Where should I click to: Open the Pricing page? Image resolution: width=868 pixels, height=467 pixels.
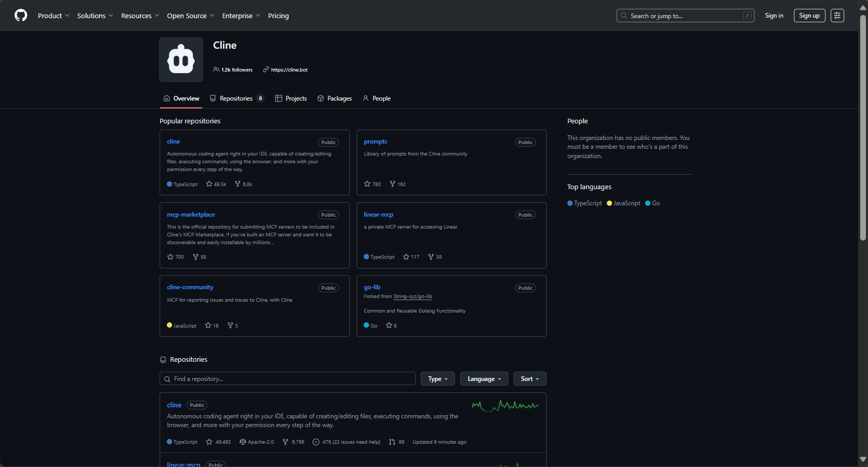(x=278, y=16)
